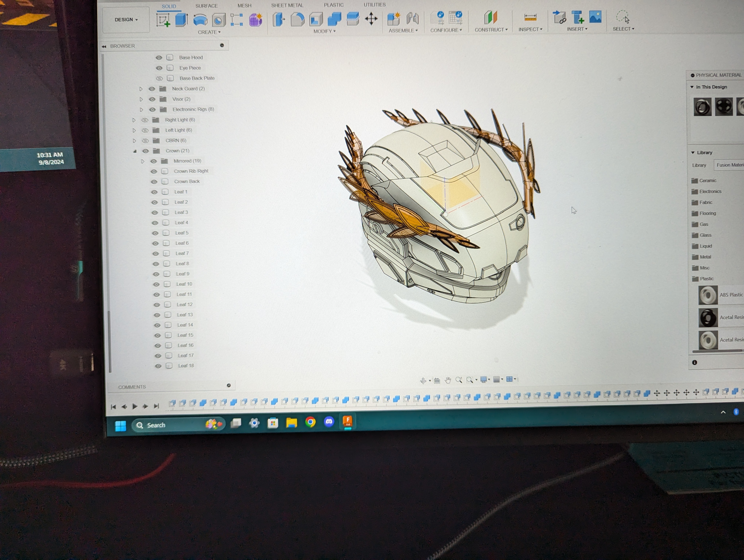The image size is (744, 560).
Task: Select the Combine tool
Action: coord(334,19)
